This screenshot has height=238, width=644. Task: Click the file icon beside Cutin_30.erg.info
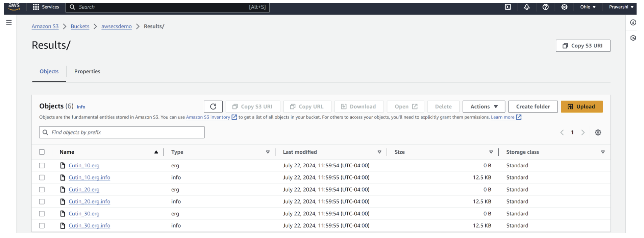point(63,225)
